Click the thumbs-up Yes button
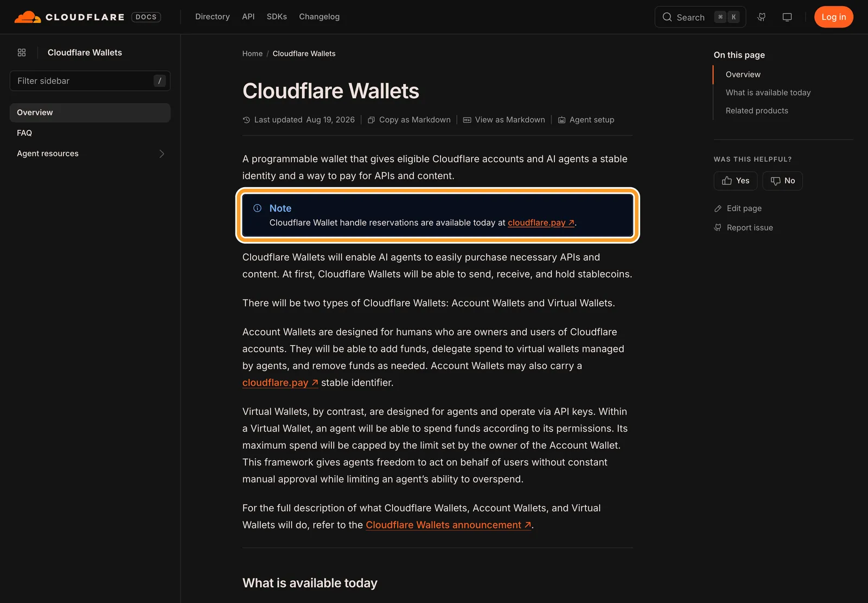The image size is (868, 603). coord(736,181)
